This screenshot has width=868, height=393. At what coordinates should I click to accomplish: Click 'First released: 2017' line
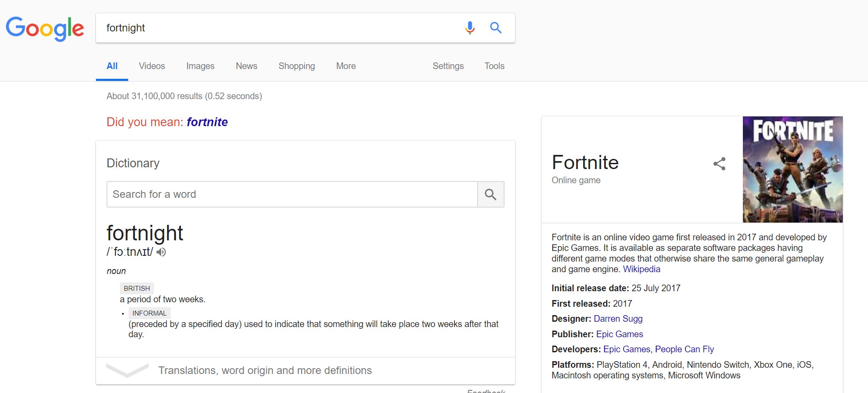coord(592,304)
